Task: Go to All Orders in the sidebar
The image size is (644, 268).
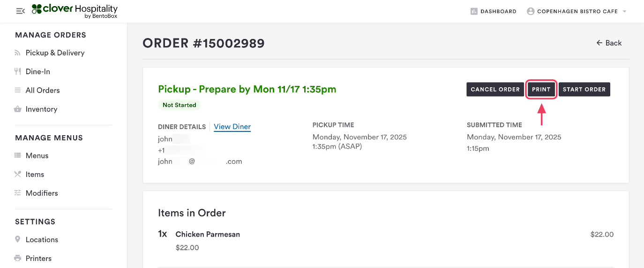Action: click(43, 90)
